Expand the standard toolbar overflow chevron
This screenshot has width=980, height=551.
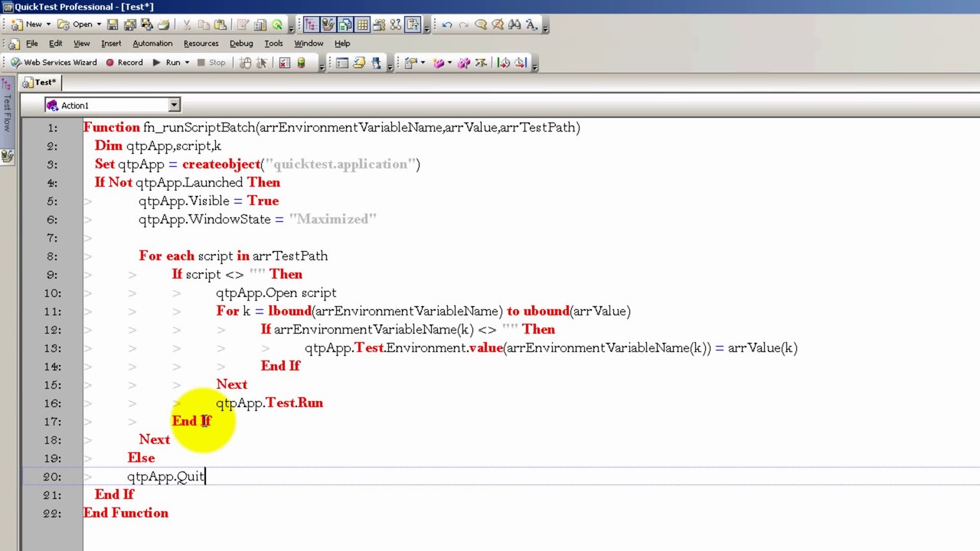pos(292,28)
